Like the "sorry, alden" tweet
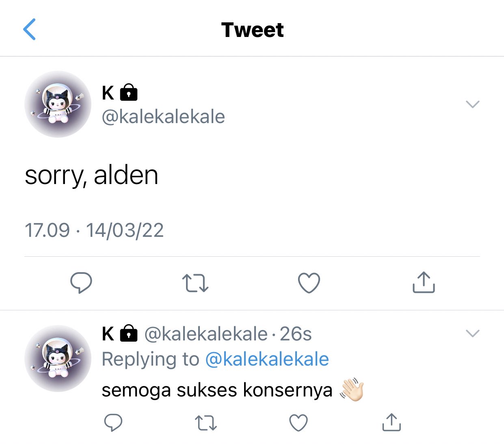Viewport: 504px width, 444px height. [x=309, y=283]
